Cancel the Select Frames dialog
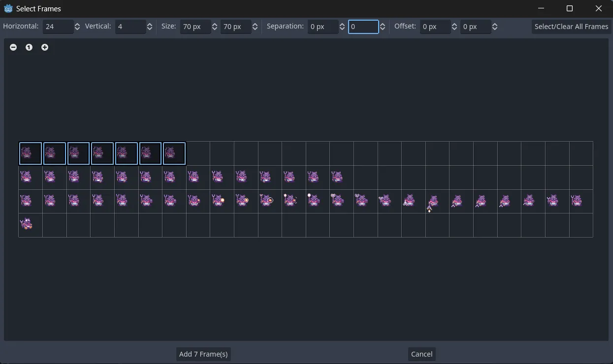Image resolution: width=613 pixels, height=364 pixels. point(421,354)
